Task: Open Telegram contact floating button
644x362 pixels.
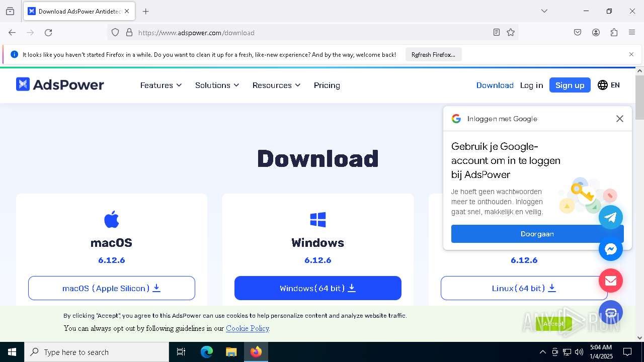Action: pyautogui.click(x=611, y=217)
